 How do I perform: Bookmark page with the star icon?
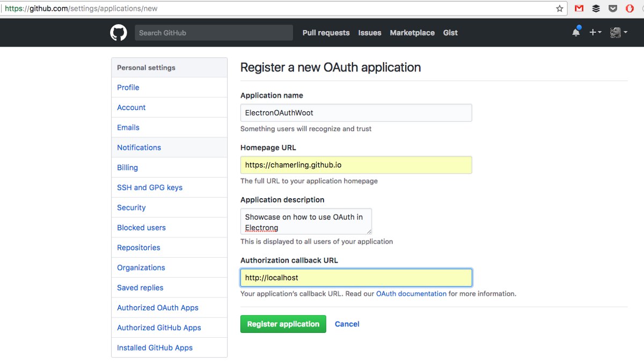(x=560, y=9)
